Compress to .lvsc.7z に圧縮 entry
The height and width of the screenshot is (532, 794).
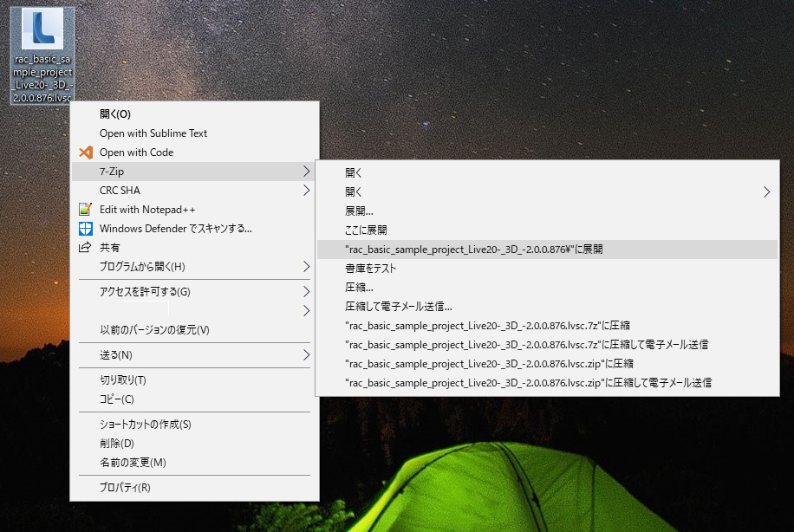tap(548, 326)
